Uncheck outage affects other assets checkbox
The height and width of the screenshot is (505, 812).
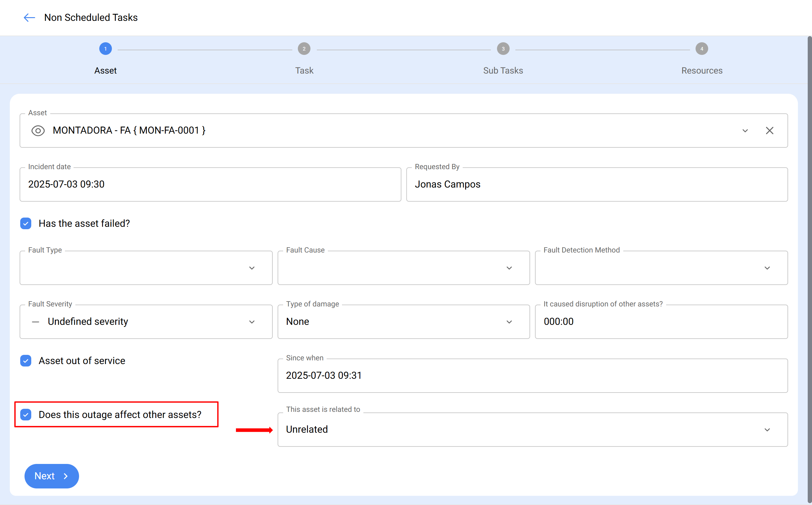point(26,415)
